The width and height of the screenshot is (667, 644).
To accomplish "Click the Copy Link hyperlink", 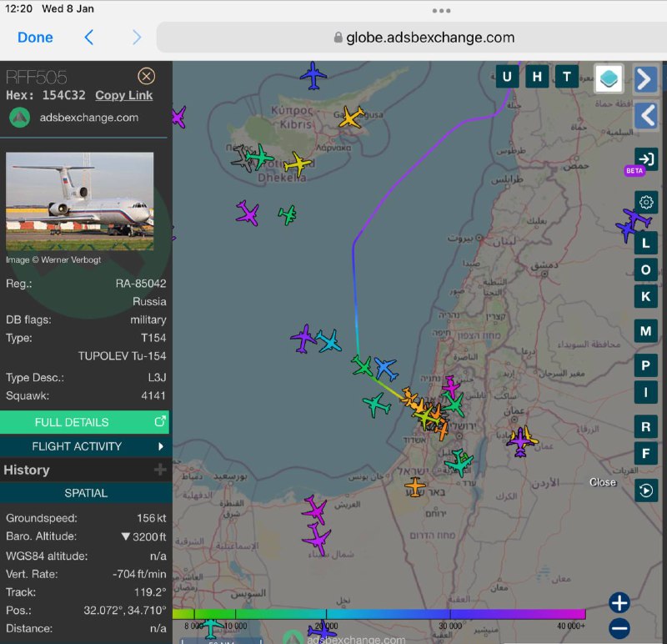I will [123, 95].
